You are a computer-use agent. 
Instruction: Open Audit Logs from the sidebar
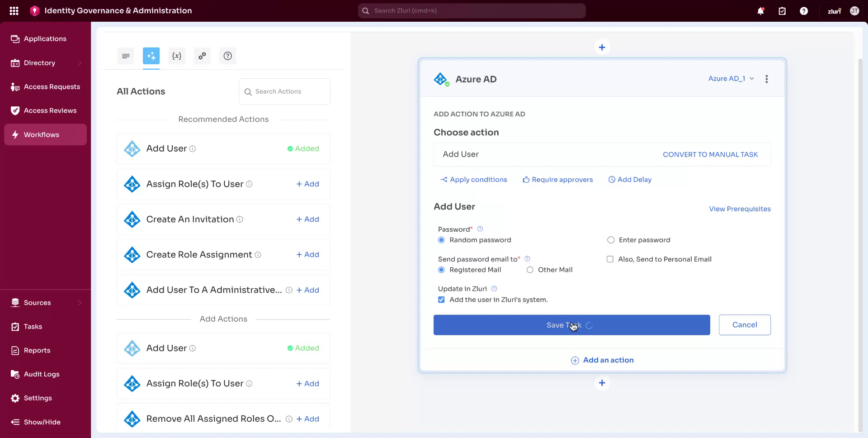(x=41, y=374)
